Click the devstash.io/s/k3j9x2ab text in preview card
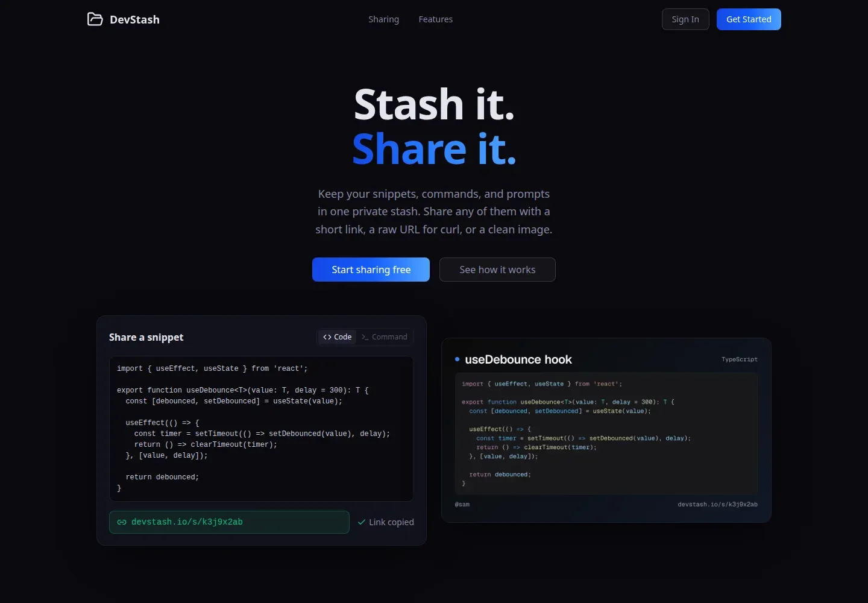The height and width of the screenshot is (603, 868). click(718, 504)
